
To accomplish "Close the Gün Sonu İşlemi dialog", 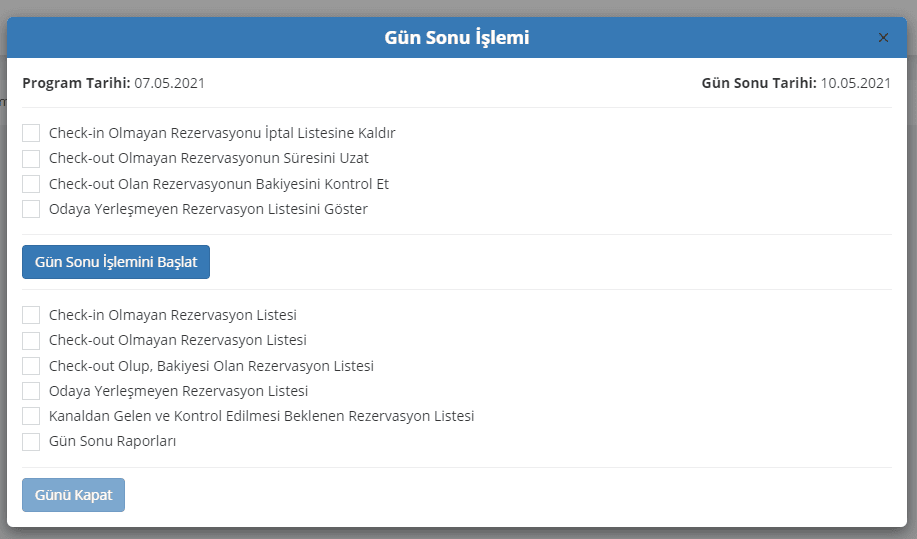I will (883, 37).
